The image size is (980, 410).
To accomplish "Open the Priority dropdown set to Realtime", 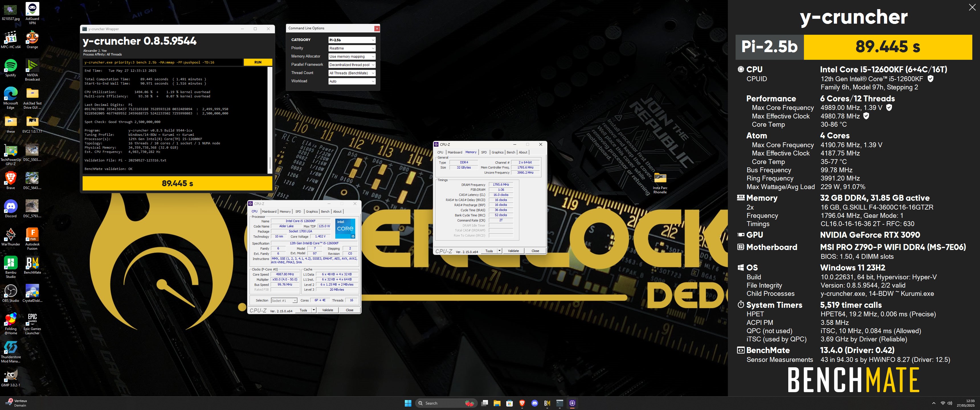I will pos(352,48).
